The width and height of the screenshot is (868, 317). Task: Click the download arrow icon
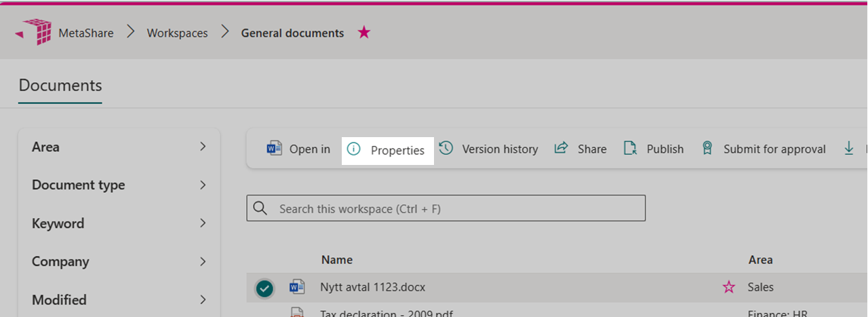point(848,149)
